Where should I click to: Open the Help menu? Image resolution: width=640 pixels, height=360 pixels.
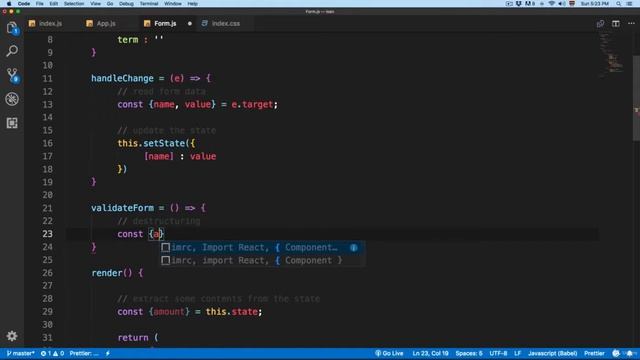[x=193, y=4]
